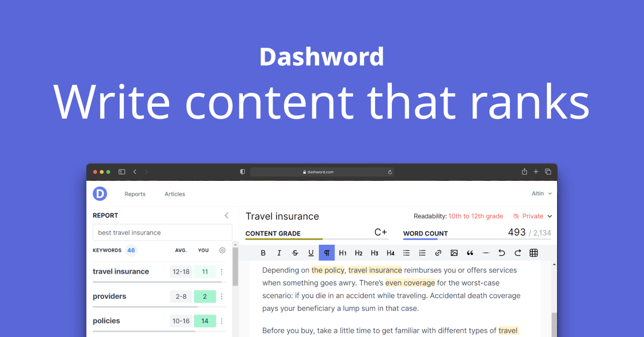This screenshot has width=644, height=337.
Task: Insert a hyperlink using the toolbar
Action: [438, 252]
